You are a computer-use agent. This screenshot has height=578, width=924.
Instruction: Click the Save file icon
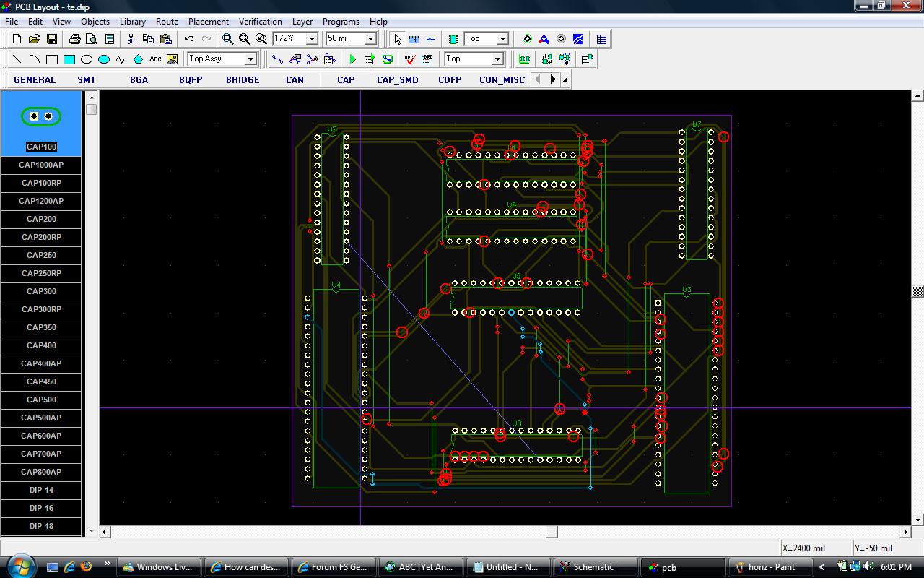pos(51,39)
